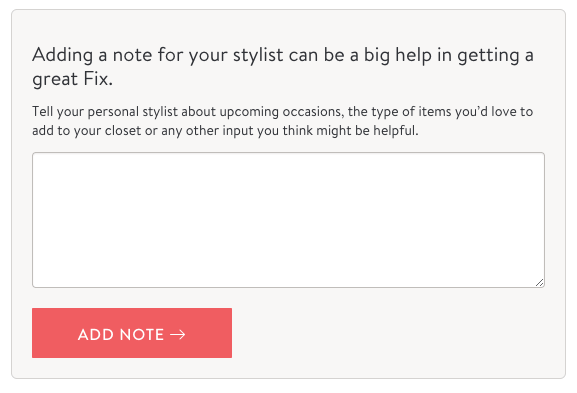The height and width of the screenshot is (393, 577).
Task: Click the text "add to your closet" in the description
Action: pyautogui.click(x=86, y=131)
